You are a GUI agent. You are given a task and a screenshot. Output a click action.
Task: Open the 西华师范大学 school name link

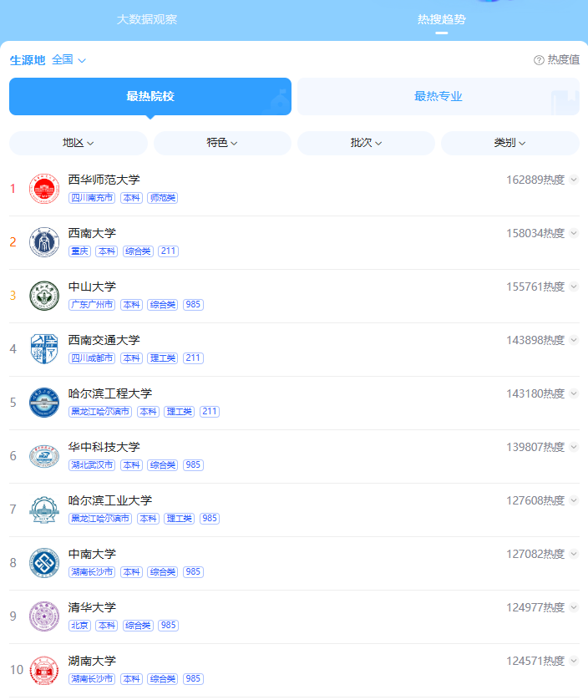104,180
